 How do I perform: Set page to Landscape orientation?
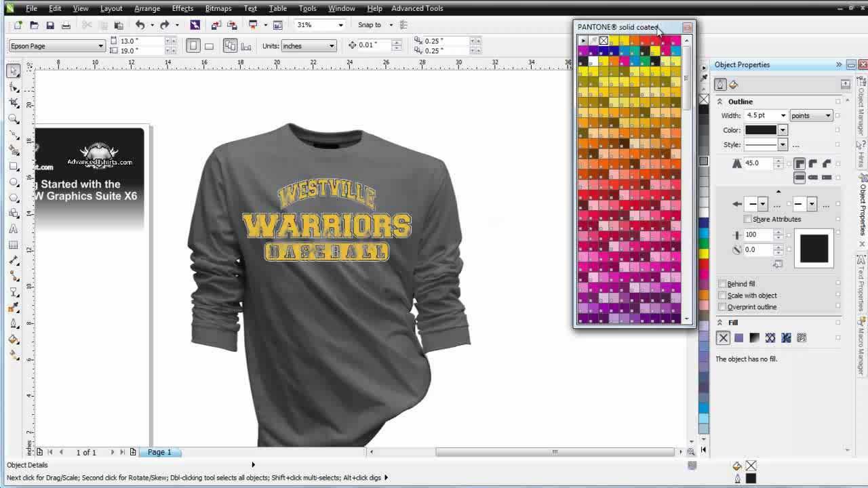tap(209, 45)
